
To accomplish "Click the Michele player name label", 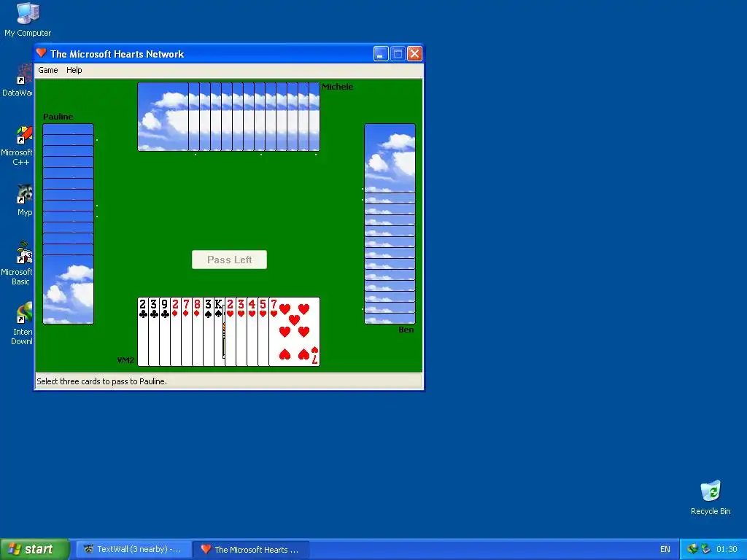I will point(337,87).
